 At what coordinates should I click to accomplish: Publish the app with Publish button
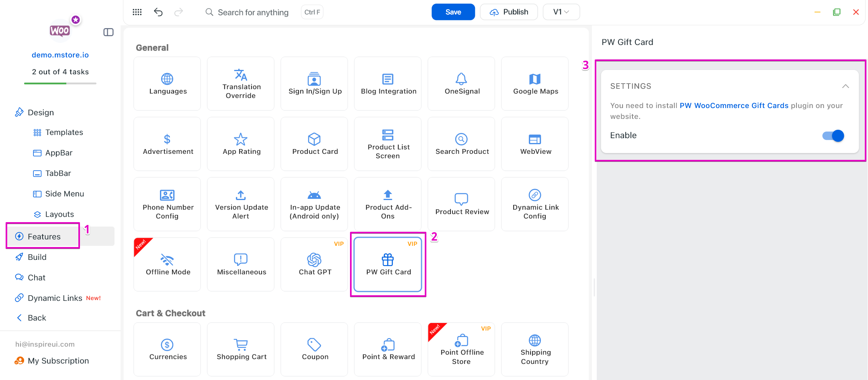(x=509, y=12)
